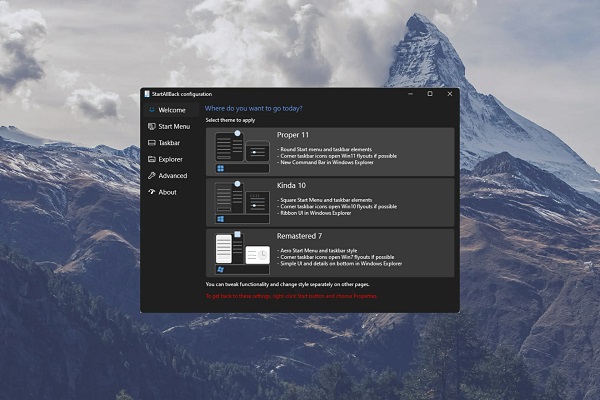
Task: Click the Advanced wrench icon
Action: pos(152,176)
